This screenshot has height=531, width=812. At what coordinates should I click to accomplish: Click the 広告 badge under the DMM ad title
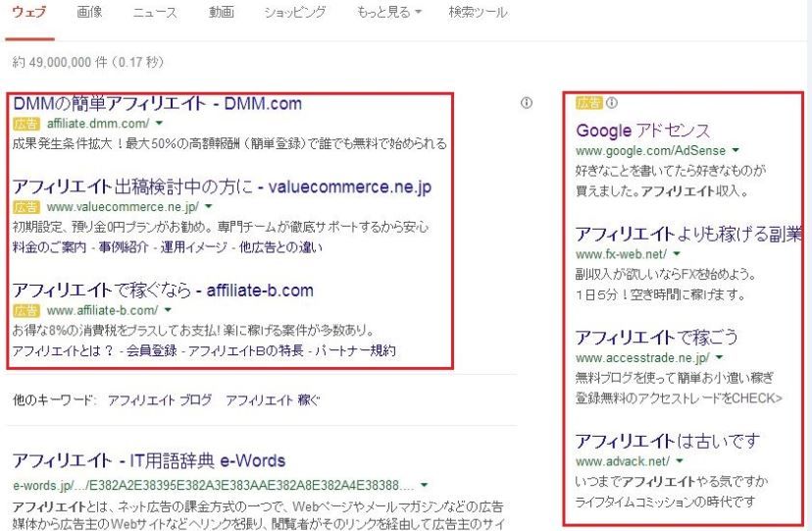tap(26, 124)
